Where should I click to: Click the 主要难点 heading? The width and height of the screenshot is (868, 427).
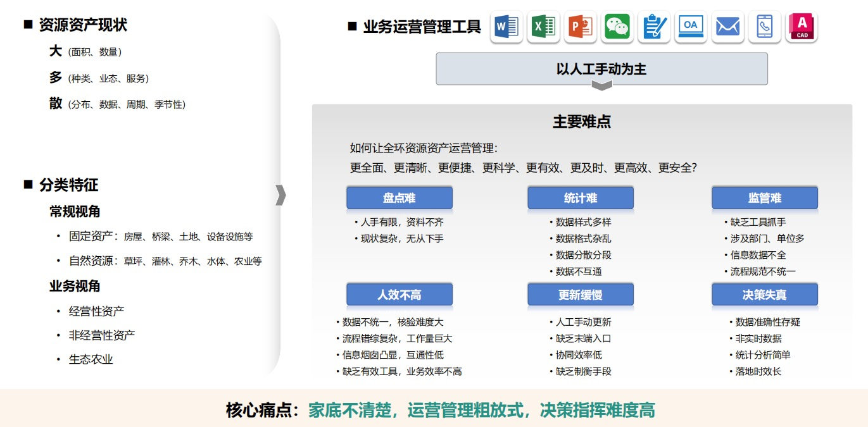(582, 121)
